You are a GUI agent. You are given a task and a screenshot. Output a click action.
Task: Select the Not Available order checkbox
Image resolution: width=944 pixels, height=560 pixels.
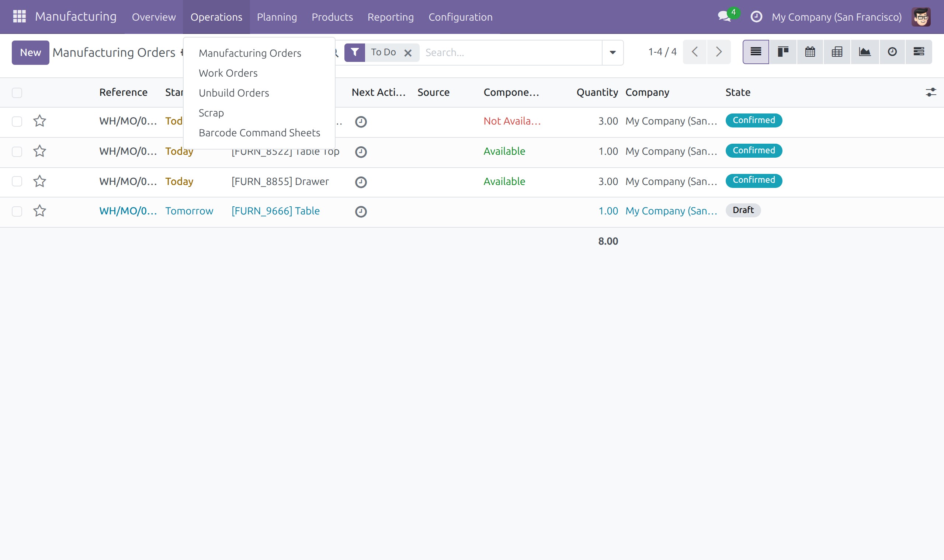click(17, 121)
